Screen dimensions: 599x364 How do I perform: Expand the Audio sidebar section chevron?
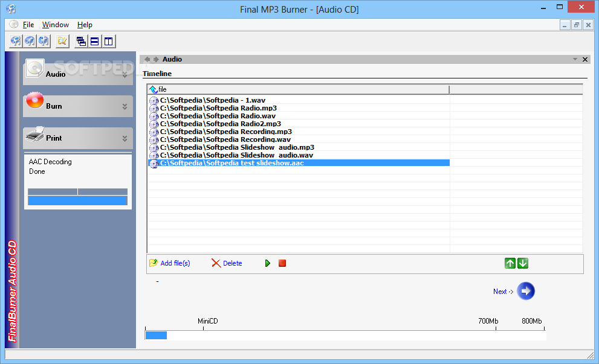(x=125, y=75)
